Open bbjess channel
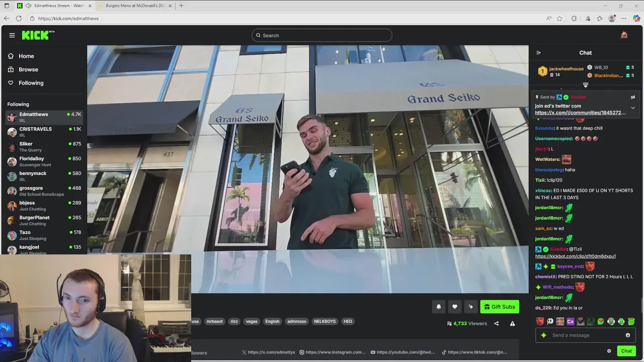This screenshot has width=644, height=362. point(44,206)
